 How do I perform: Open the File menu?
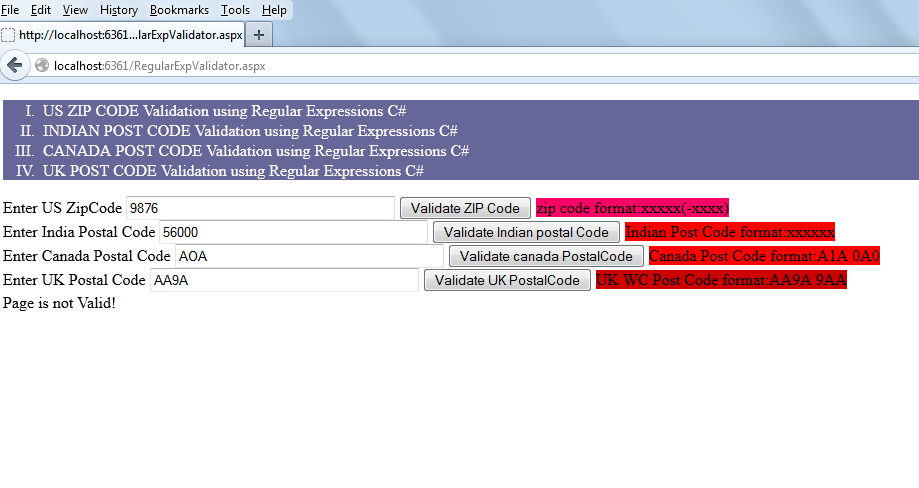coord(10,10)
